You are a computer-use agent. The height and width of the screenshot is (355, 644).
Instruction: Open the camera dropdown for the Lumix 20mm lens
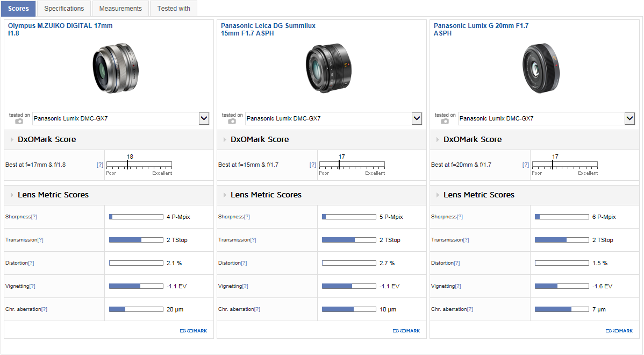[x=547, y=119]
